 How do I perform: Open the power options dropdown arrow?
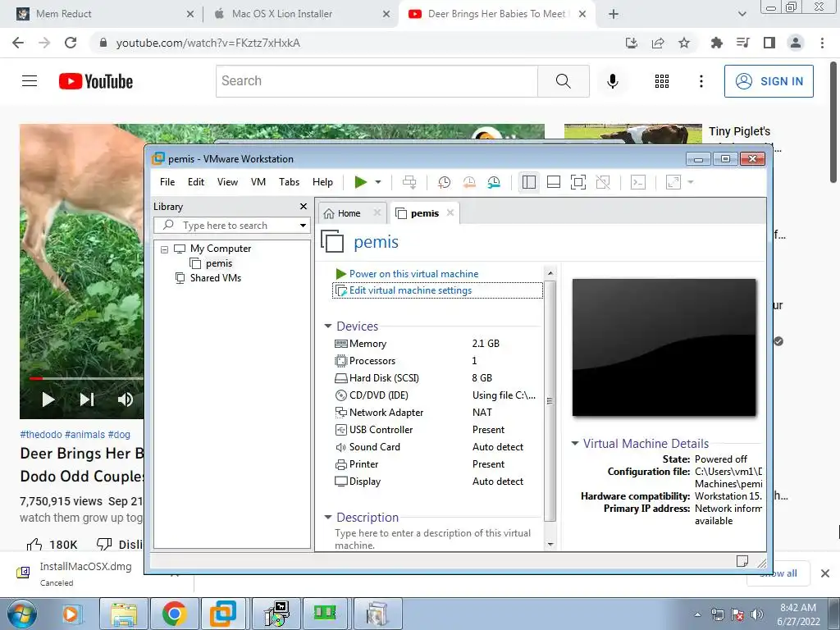(x=378, y=182)
